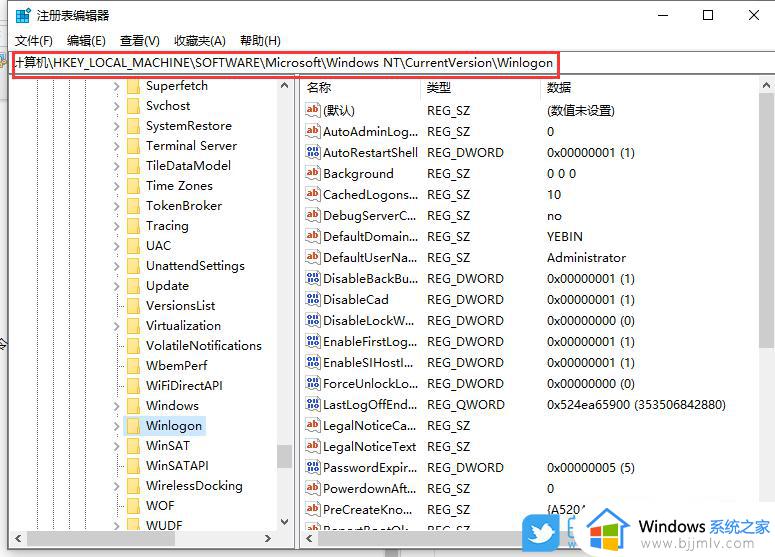Click the LastLogOffEnd QWORD icon
The image size is (775, 557).
click(x=312, y=404)
